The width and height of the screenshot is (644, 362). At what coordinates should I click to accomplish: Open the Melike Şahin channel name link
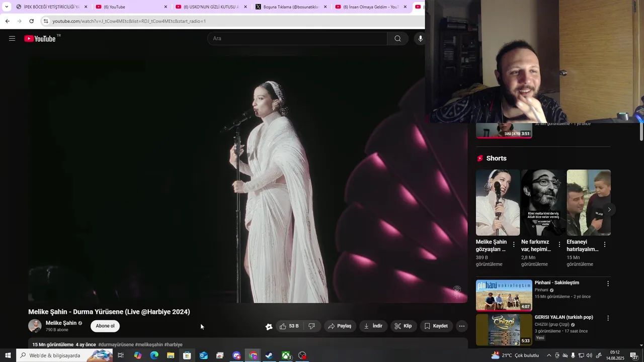point(61,323)
